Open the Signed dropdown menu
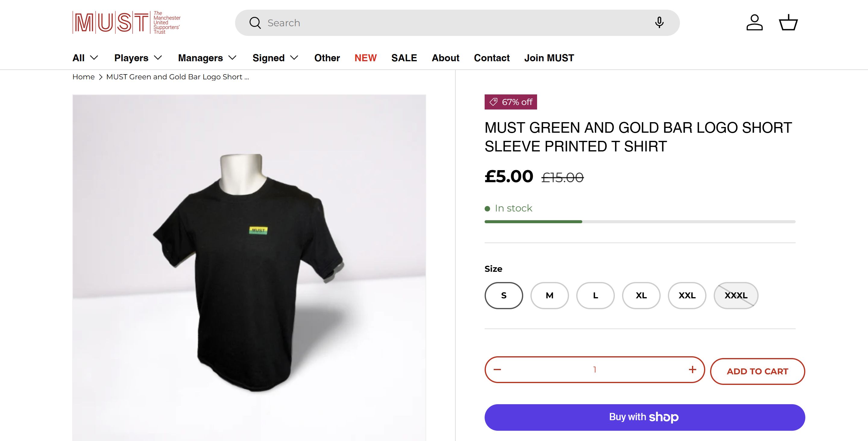Image resolution: width=868 pixels, height=441 pixels. pos(275,58)
